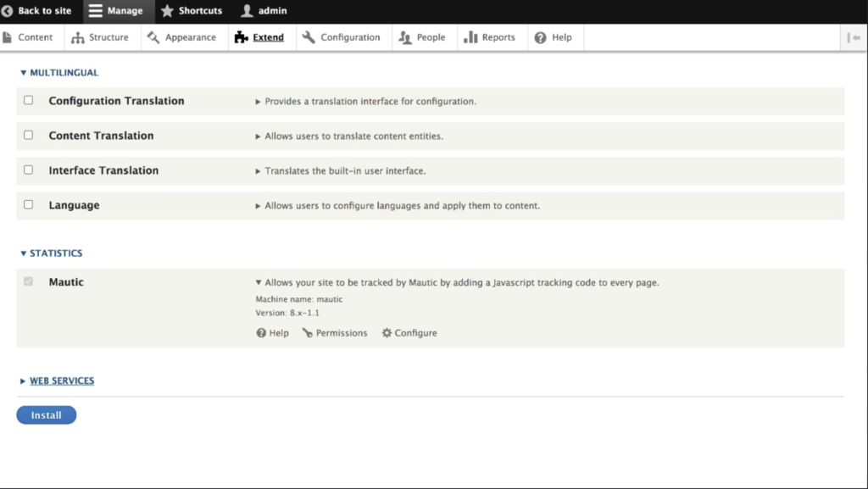
Task: Select the Language module checkbox
Action: 28,205
